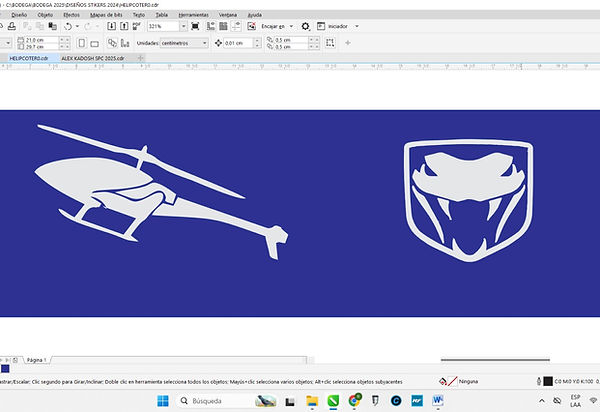The height and width of the screenshot is (412, 600).
Task: Toggle the snapping off icon
Action: point(251,26)
